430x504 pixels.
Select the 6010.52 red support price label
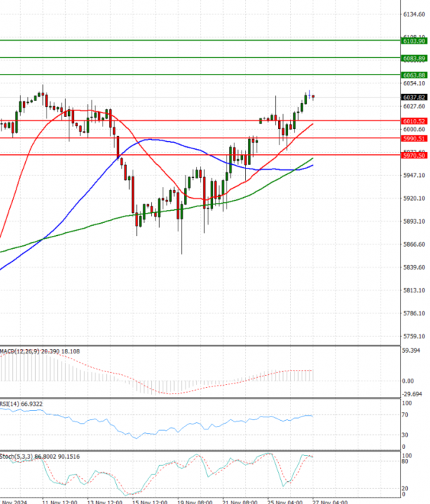tap(414, 121)
